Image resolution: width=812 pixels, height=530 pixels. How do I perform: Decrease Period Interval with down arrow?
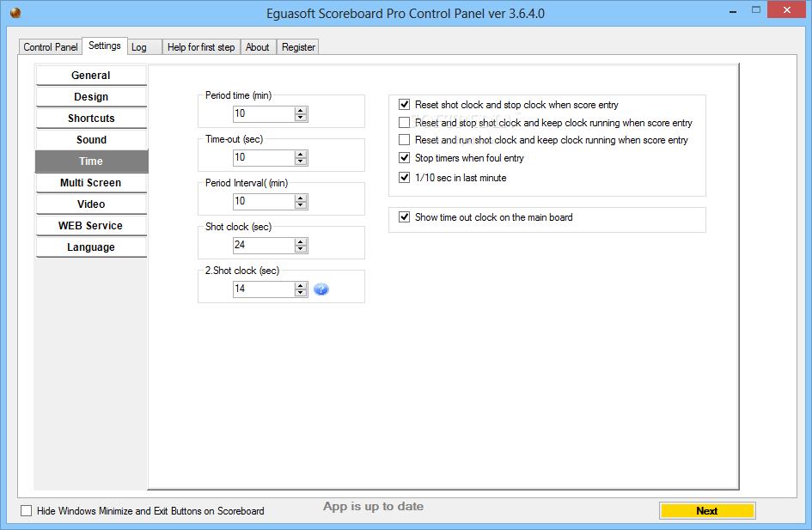pos(301,205)
